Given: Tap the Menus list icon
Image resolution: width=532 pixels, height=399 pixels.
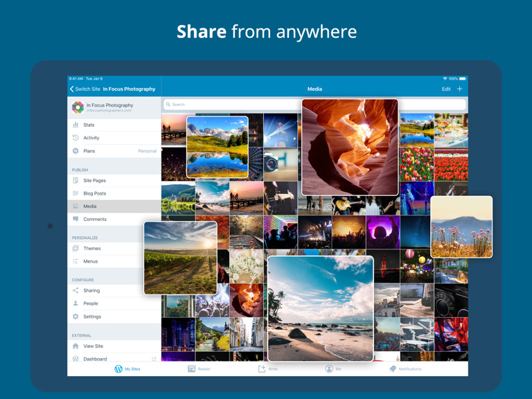Looking at the screenshot, I should tap(76, 261).
